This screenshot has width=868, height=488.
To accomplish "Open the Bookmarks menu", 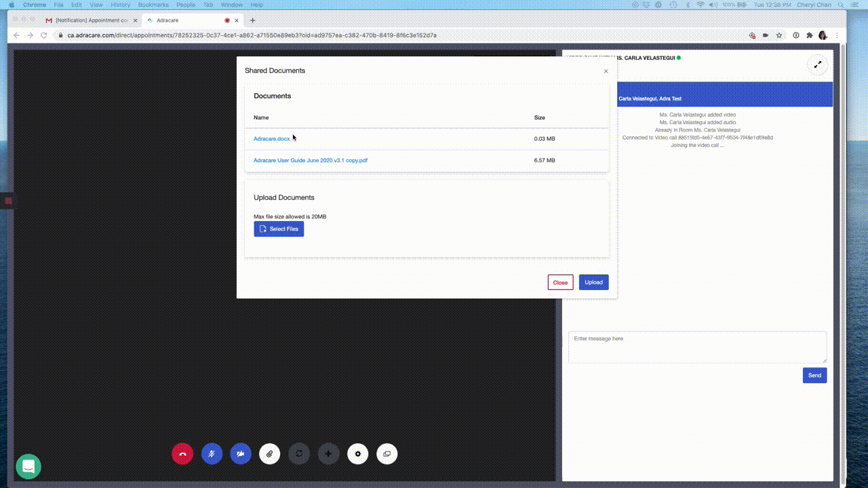I will click(x=153, y=5).
